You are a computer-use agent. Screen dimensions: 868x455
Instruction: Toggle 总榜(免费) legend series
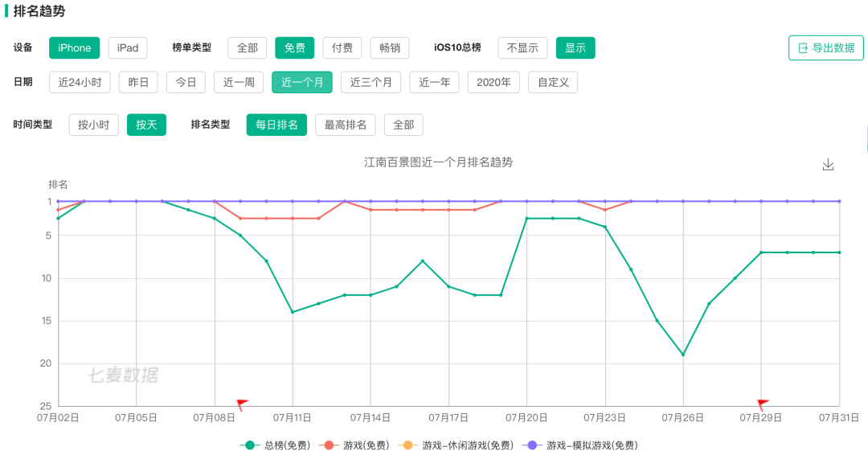[274, 445]
